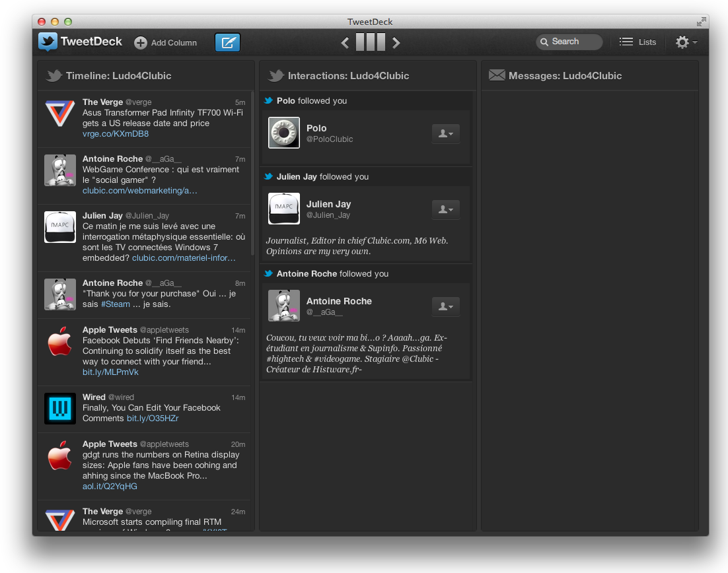Image resolution: width=728 pixels, height=573 pixels.
Task: Select the middle column indicator square
Action: pos(370,42)
